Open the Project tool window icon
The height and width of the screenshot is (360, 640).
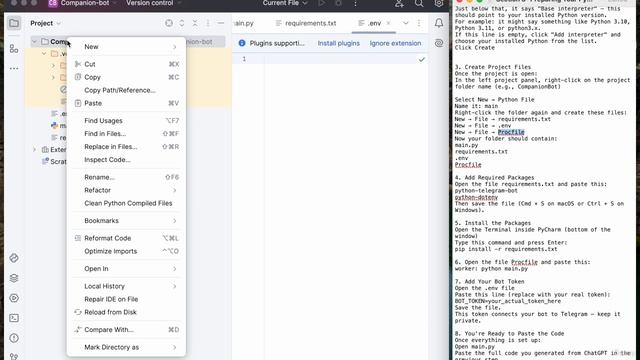coord(14,23)
